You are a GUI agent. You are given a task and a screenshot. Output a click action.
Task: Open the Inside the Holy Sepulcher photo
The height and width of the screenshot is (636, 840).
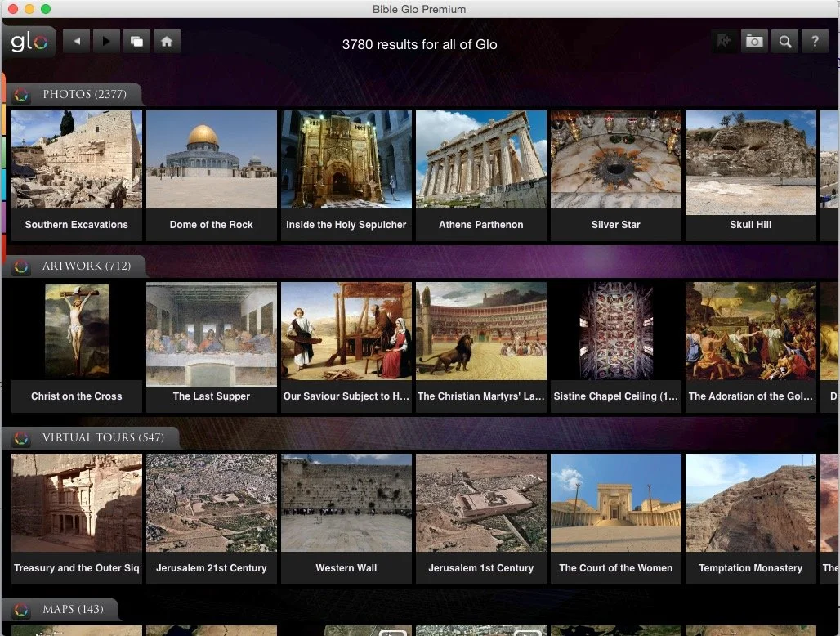pos(346,175)
